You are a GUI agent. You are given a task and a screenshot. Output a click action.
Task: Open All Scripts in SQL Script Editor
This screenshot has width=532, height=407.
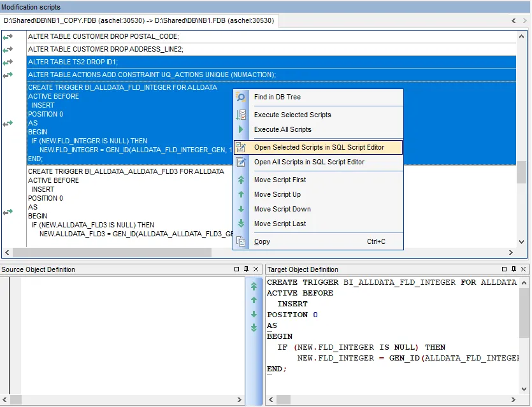click(319, 162)
